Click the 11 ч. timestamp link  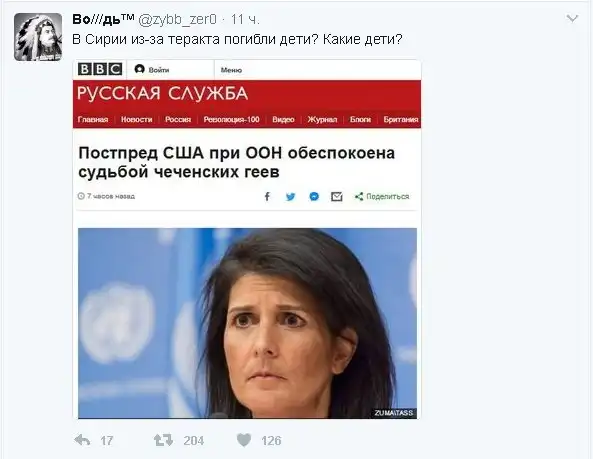click(x=245, y=19)
